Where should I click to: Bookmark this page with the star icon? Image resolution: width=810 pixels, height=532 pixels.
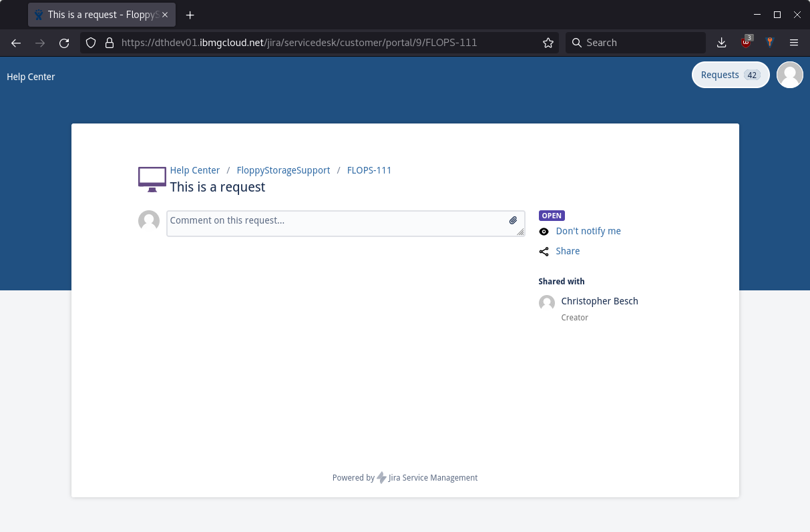[x=548, y=43]
